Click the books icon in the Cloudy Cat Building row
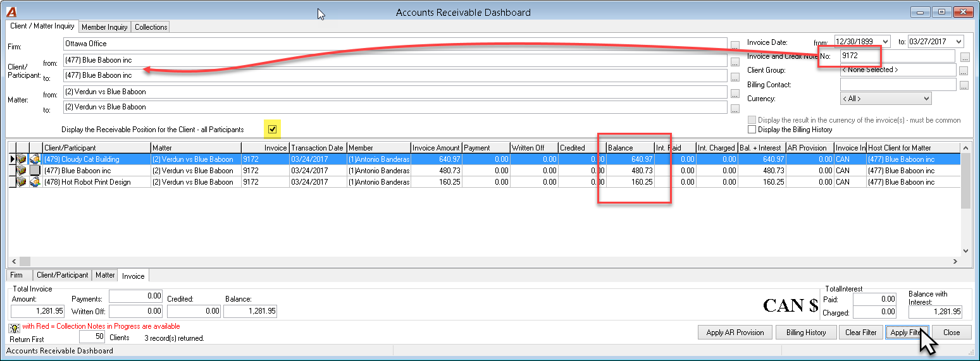Image resolution: width=980 pixels, height=361 pixels. [22, 159]
